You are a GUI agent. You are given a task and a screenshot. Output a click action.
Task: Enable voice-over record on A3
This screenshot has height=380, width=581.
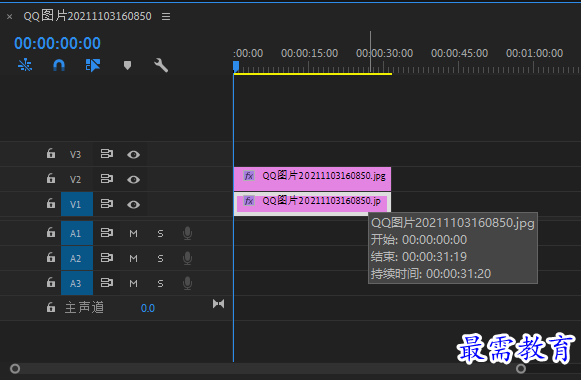[187, 284]
